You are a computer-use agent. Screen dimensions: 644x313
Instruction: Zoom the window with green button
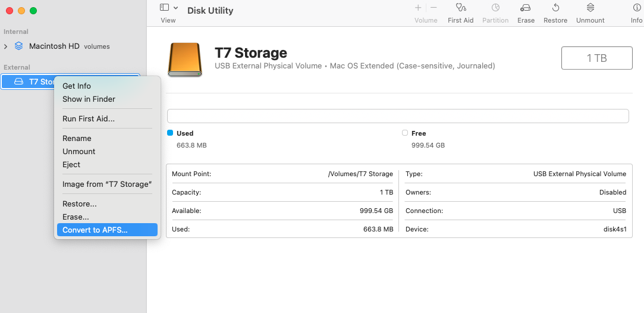33,11
